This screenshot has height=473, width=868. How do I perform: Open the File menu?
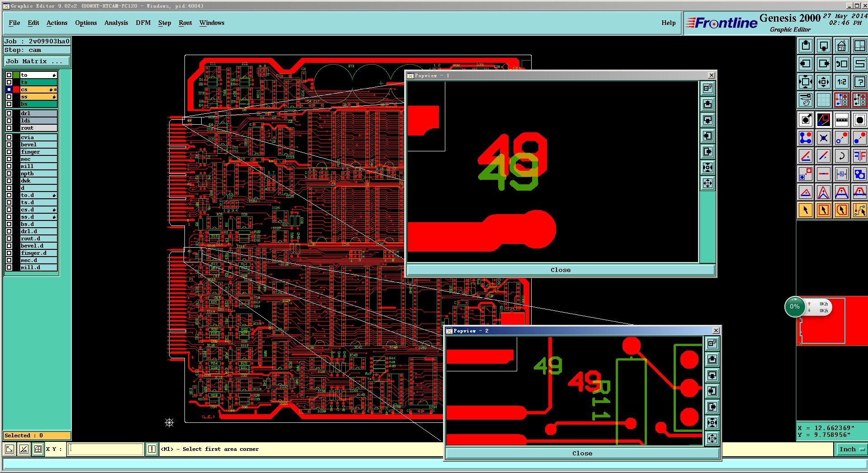(x=14, y=23)
